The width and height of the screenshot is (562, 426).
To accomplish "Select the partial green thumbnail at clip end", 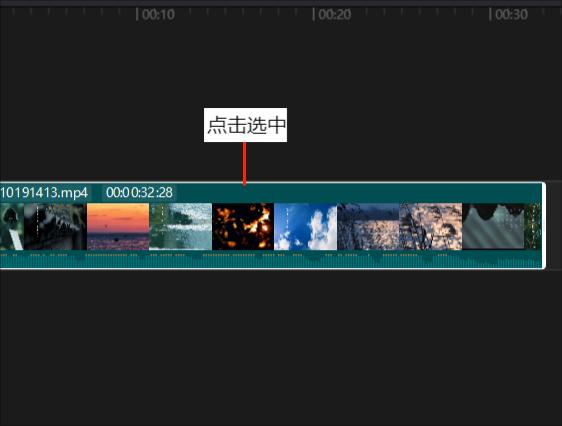I will 533,226.
